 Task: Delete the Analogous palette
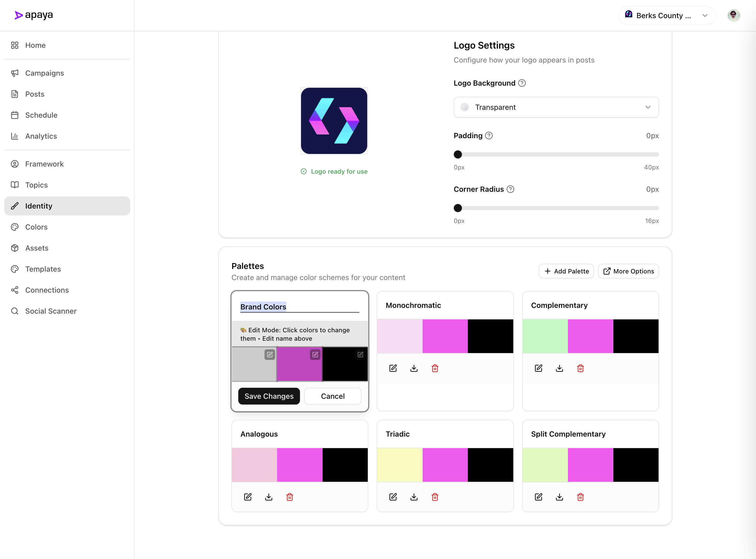(x=290, y=497)
